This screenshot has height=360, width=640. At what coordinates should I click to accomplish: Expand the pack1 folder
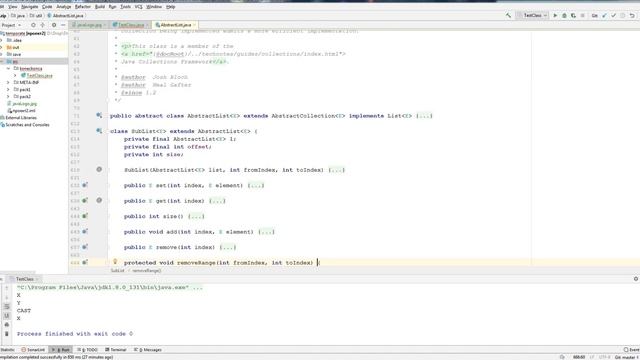pyautogui.click(x=8, y=89)
